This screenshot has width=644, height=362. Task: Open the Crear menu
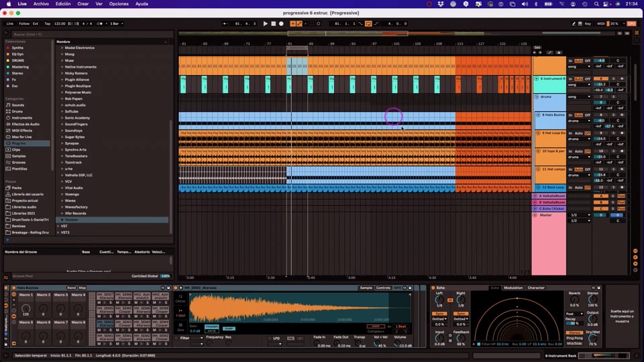tap(83, 4)
